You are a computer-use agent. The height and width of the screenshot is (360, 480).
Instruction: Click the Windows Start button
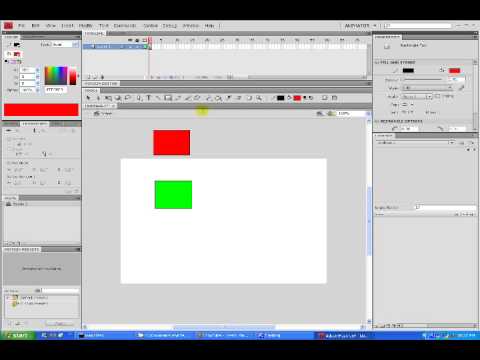[17, 335]
